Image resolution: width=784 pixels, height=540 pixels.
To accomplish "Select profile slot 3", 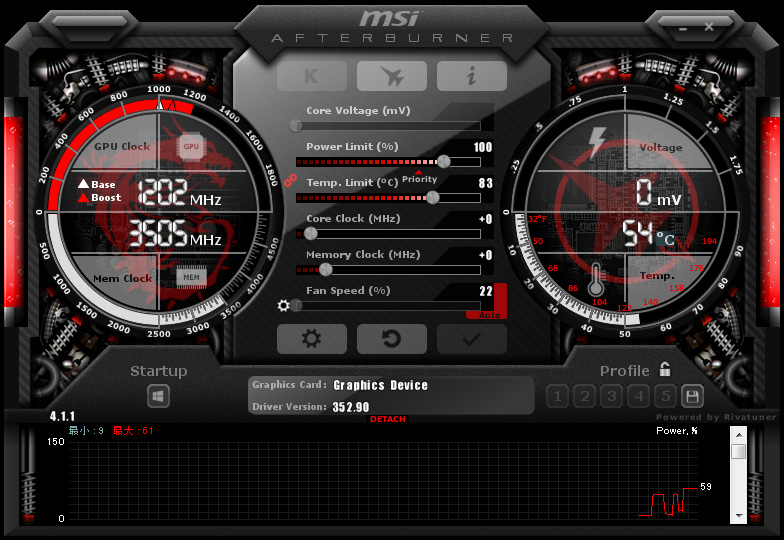I will tap(611, 396).
